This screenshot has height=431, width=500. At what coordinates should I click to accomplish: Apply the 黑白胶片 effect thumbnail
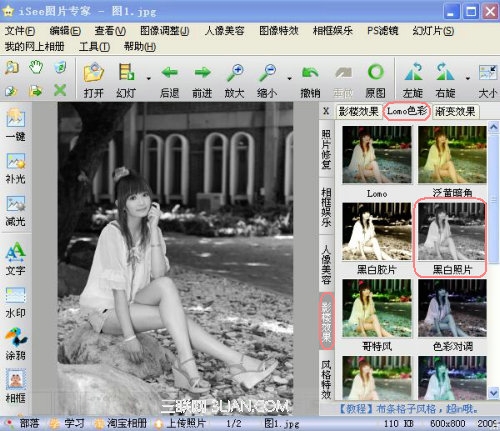click(x=377, y=238)
